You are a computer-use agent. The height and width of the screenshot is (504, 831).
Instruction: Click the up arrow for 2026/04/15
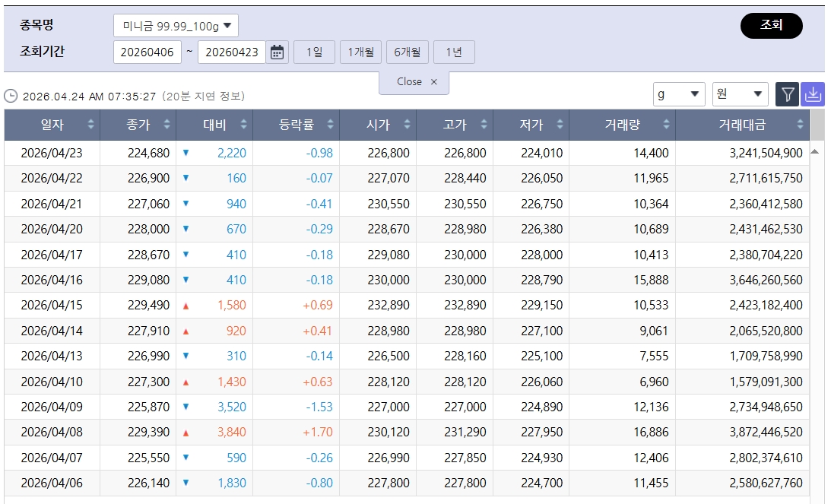click(186, 306)
